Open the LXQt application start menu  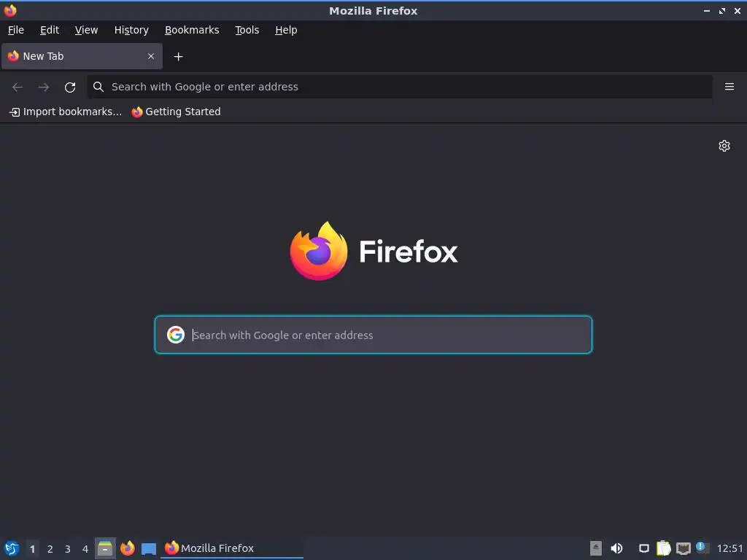[x=12, y=548]
